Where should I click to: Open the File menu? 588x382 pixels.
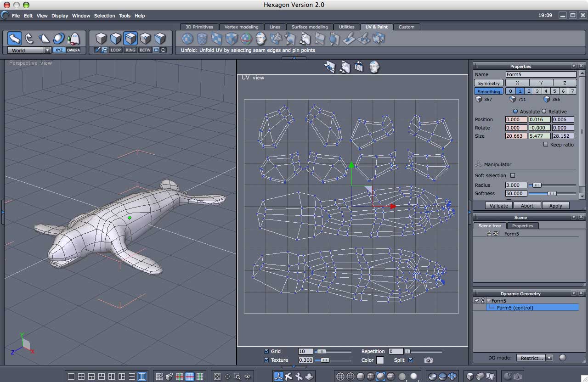coord(16,16)
